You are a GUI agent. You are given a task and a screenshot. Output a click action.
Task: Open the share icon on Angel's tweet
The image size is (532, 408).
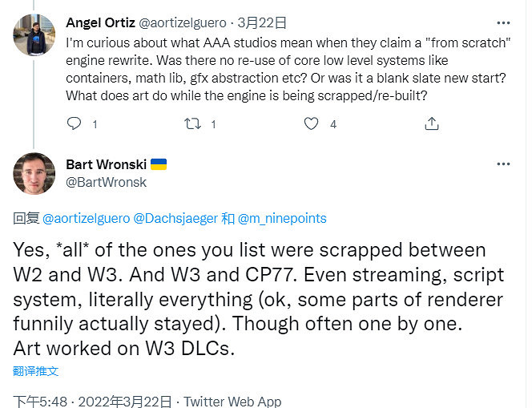[431, 123]
